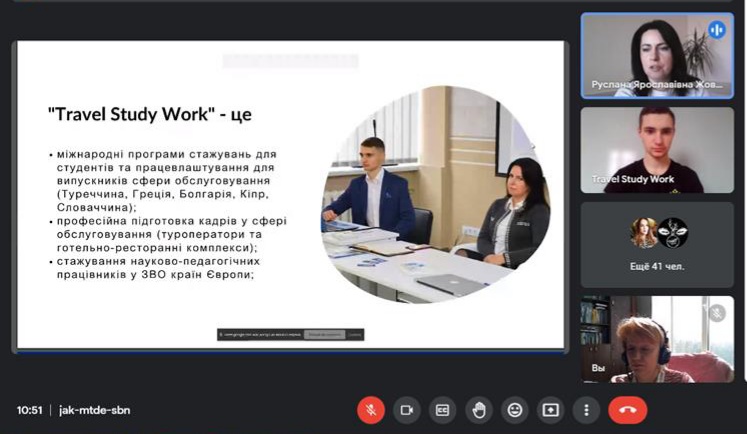Viewport: 747px width, 434px height.
Task: Unmute the microphone in the call toolbar
Action: tap(371, 410)
